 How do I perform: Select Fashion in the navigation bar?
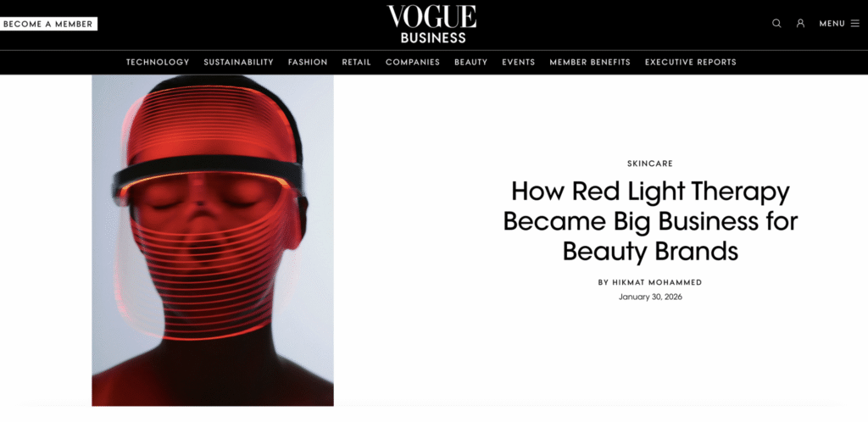pos(308,62)
